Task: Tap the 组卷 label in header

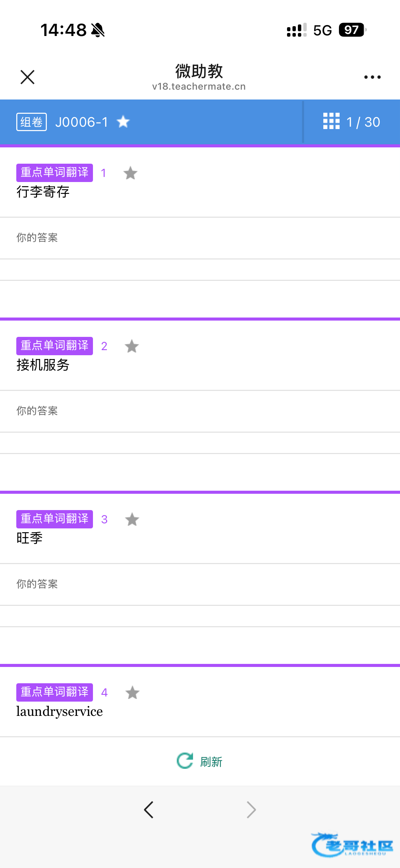Action: [x=32, y=122]
